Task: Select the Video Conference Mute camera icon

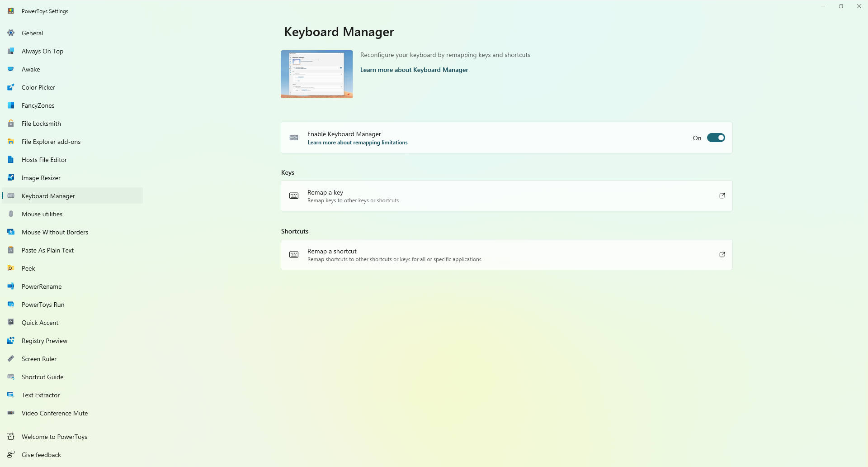Action: 11,413
